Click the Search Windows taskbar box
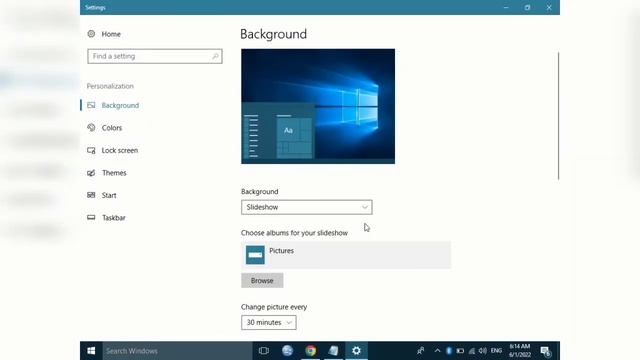The width and height of the screenshot is (640, 360). point(177,351)
